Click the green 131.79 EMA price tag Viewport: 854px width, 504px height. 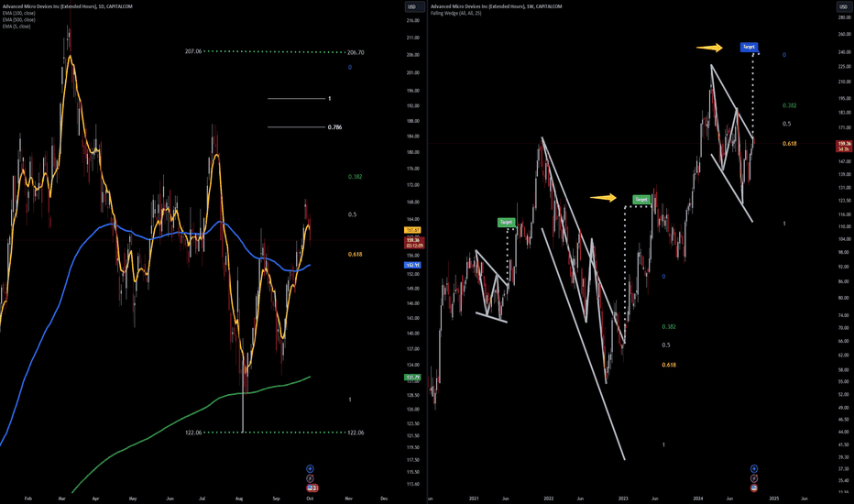413,377
